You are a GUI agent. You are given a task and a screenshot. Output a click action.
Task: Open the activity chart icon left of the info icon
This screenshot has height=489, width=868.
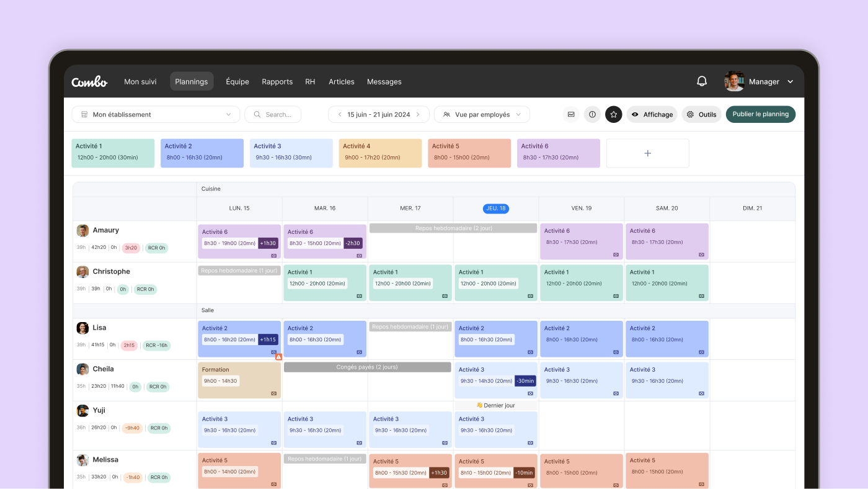pos(570,114)
